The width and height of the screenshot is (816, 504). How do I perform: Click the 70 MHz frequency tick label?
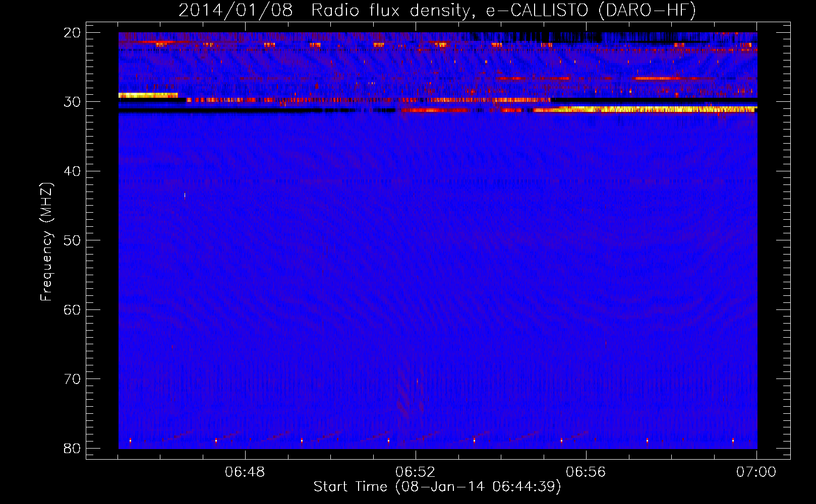click(73, 379)
